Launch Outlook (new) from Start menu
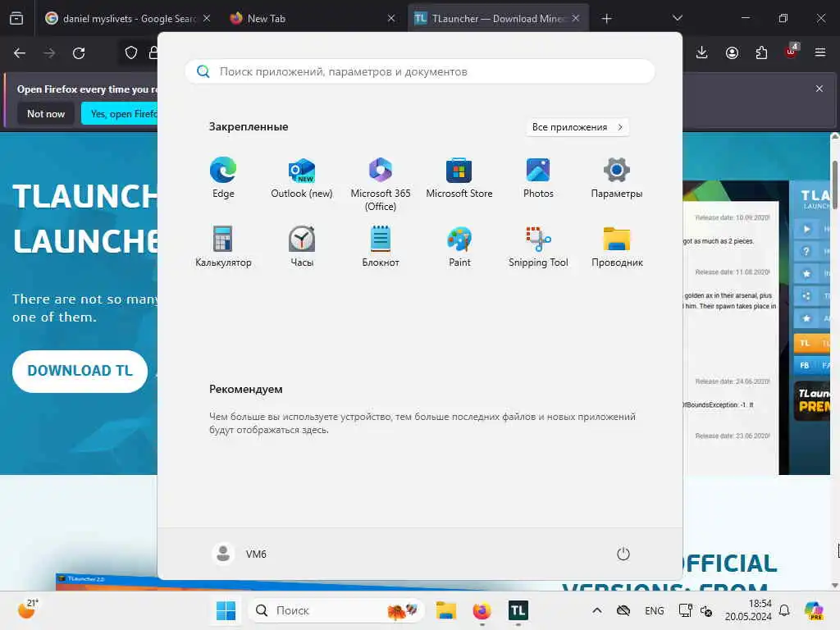The width and height of the screenshot is (840, 630). (x=302, y=178)
